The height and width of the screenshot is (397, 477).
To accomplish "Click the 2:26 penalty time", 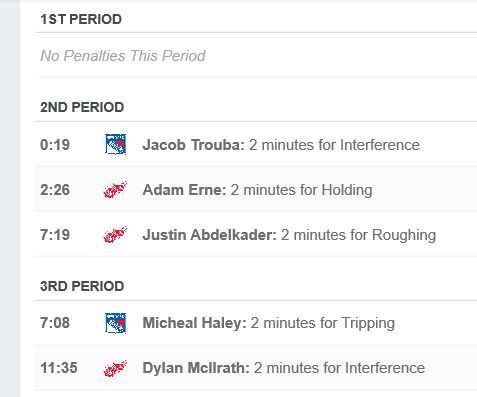I will click(55, 190).
